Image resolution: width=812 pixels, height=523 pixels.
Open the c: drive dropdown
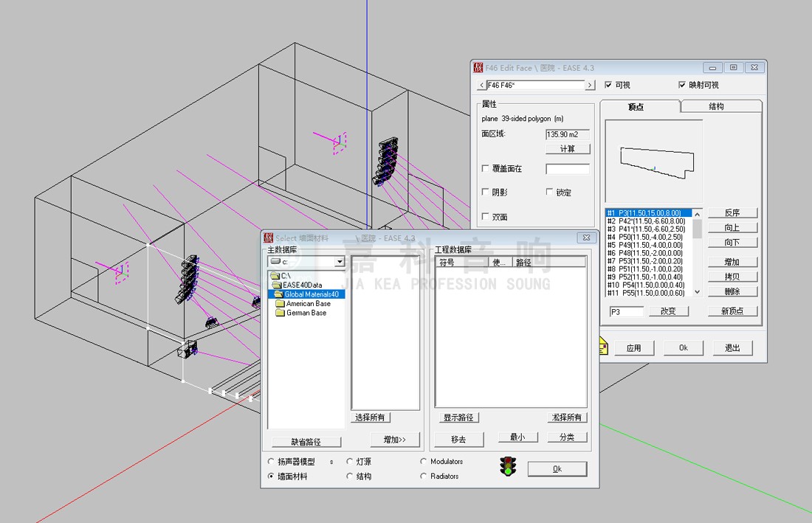coord(340,262)
